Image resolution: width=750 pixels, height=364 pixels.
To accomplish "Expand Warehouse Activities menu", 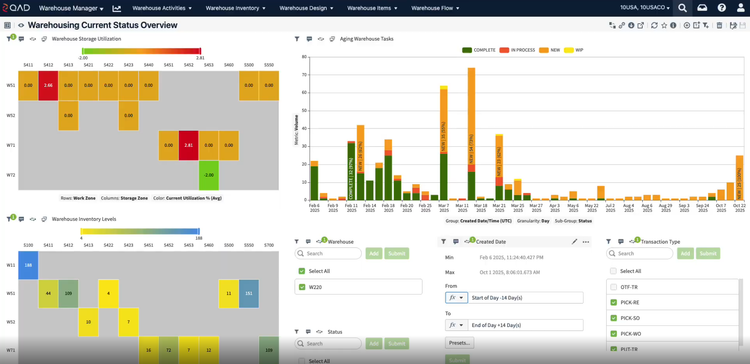I will coord(162,8).
